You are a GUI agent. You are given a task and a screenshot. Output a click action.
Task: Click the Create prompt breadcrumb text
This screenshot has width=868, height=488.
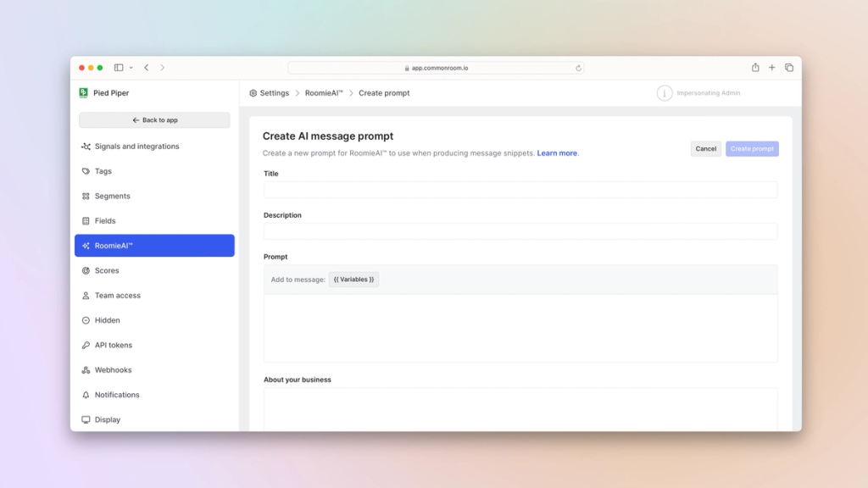pos(384,93)
